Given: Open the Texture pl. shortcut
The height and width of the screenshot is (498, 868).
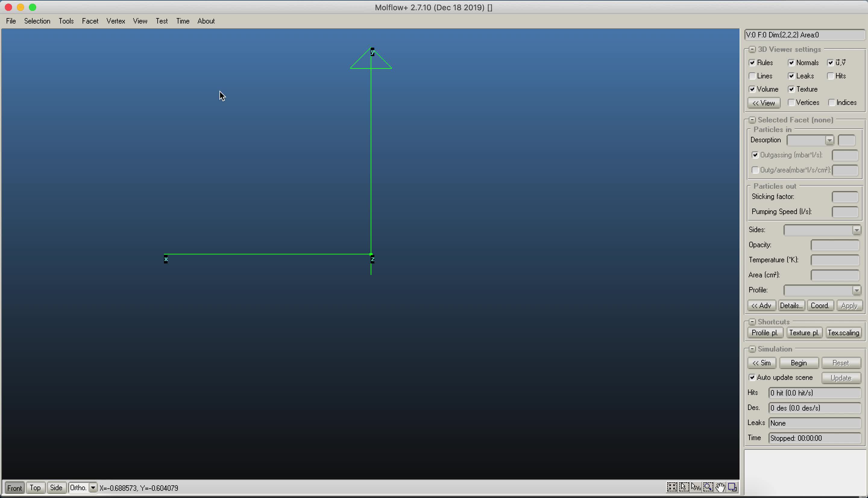Looking at the screenshot, I should click(x=804, y=332).
